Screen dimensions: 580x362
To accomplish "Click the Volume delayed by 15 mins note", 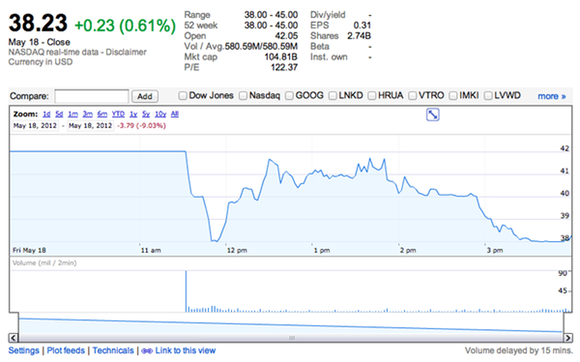I will (518, 351).
